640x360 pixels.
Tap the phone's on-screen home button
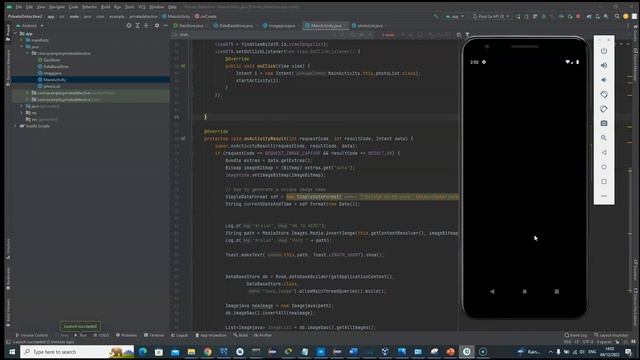click(x=524, y=291)
